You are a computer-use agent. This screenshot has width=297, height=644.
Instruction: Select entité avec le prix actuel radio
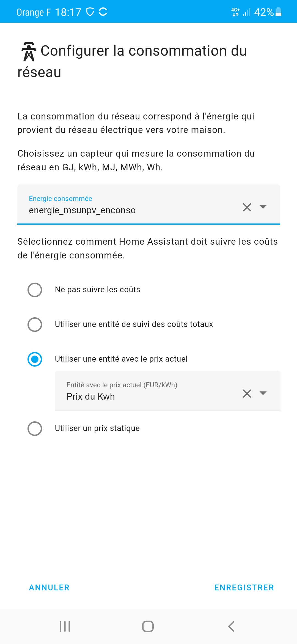(35, 359)
